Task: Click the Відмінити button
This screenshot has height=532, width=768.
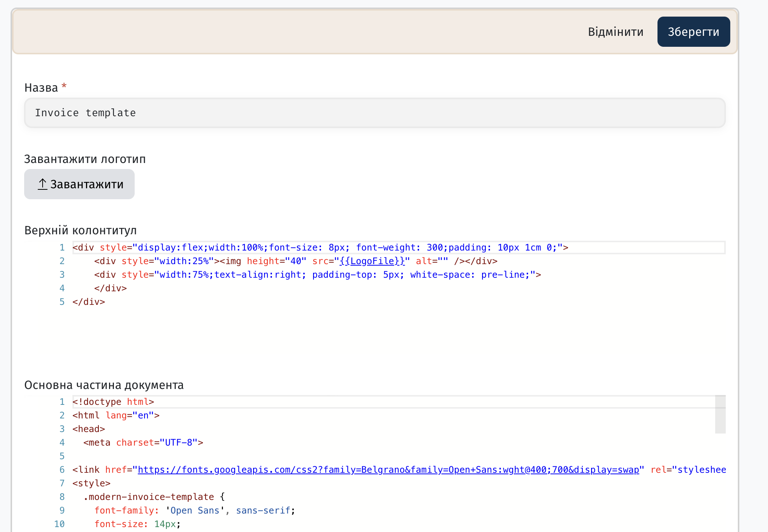Action: (616, 32)
